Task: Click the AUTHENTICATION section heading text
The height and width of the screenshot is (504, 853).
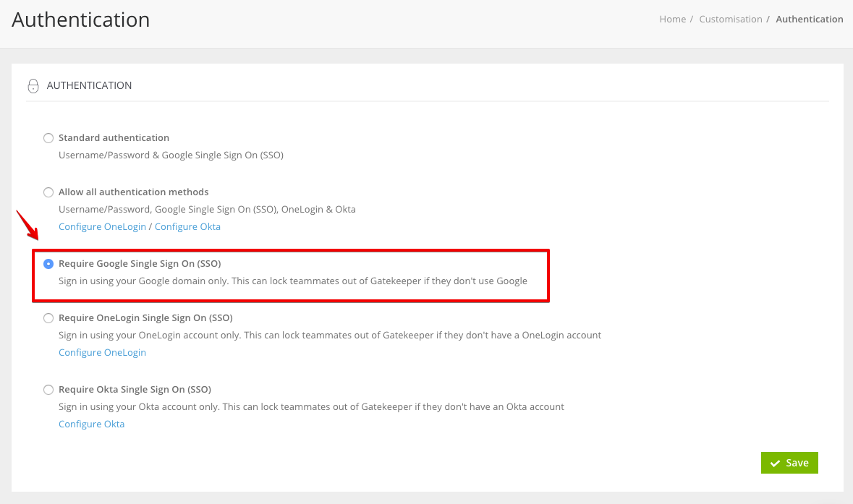Action: pyautogui.click(x=89, y=85)
